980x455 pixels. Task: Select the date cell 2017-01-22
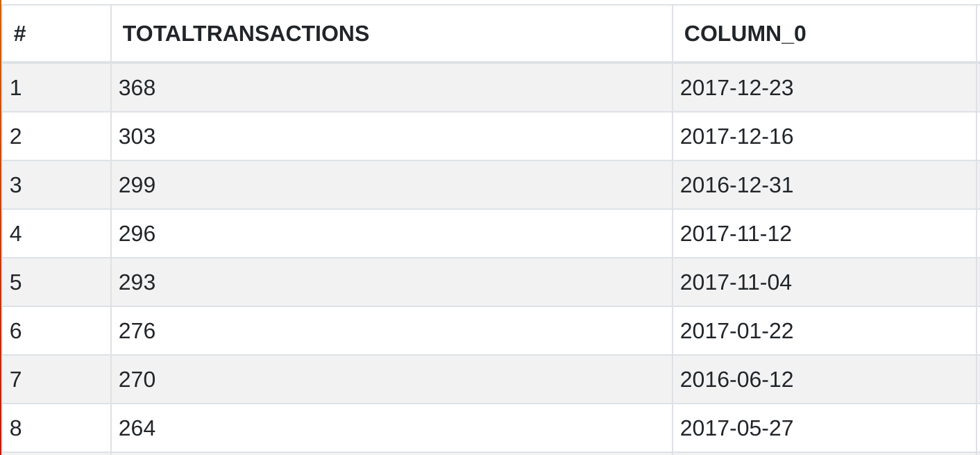coord(736,331)
